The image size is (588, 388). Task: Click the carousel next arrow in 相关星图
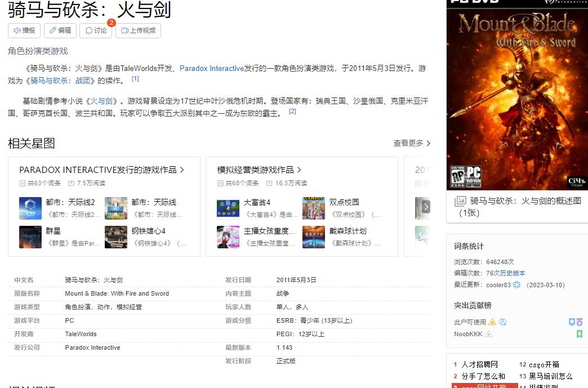[426, 207]
